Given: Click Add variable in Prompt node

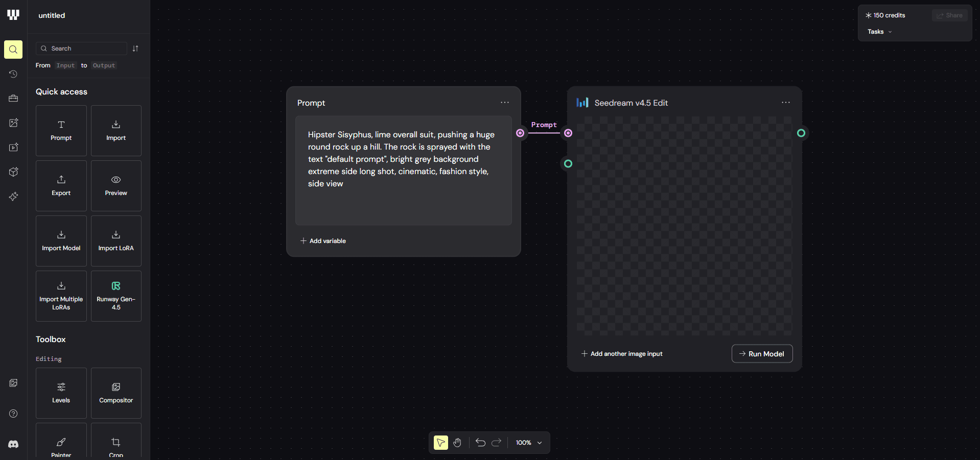Looking at the screenshot, I should pyautogui.click(x=323, y=241).
